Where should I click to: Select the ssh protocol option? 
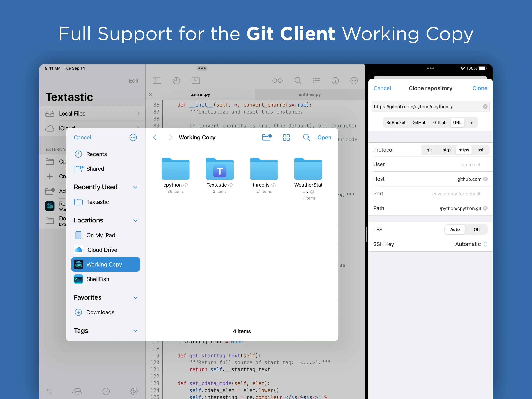pyautogui.click(x=481, y=150)
